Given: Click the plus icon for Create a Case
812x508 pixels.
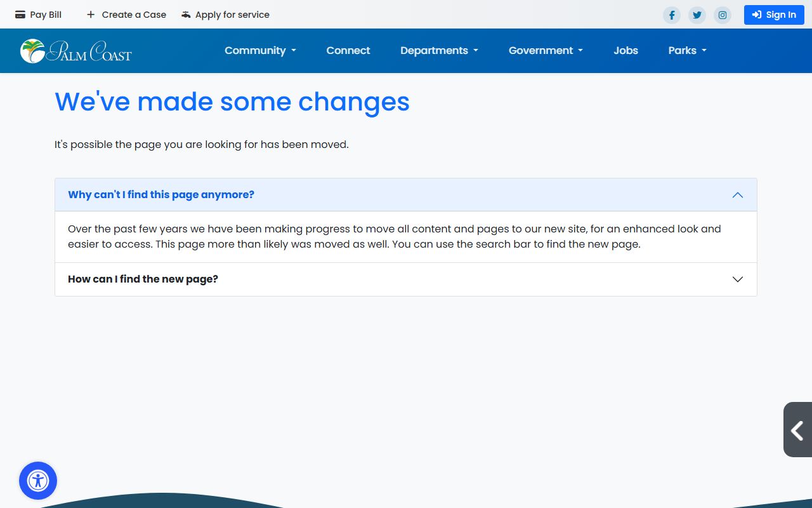Looking at the screenshot, I should pyautogui.click(x=91, y=15).
